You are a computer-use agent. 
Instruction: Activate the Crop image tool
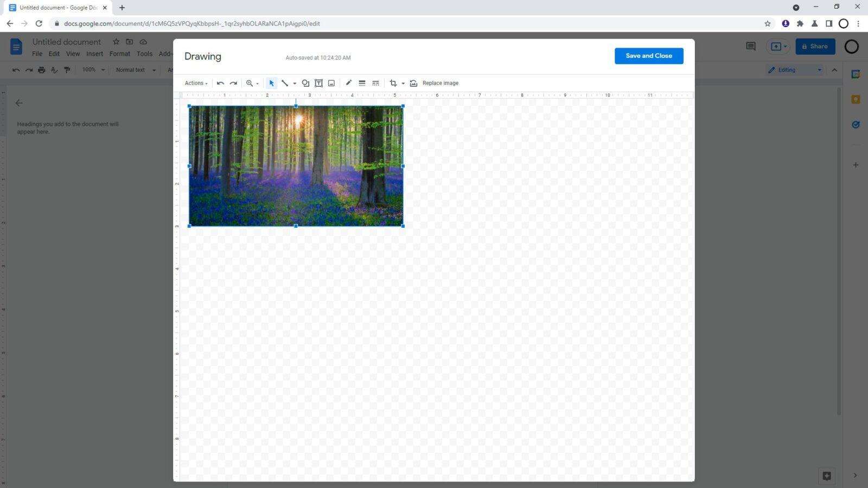pyautogui.click(x=393, y=83)
